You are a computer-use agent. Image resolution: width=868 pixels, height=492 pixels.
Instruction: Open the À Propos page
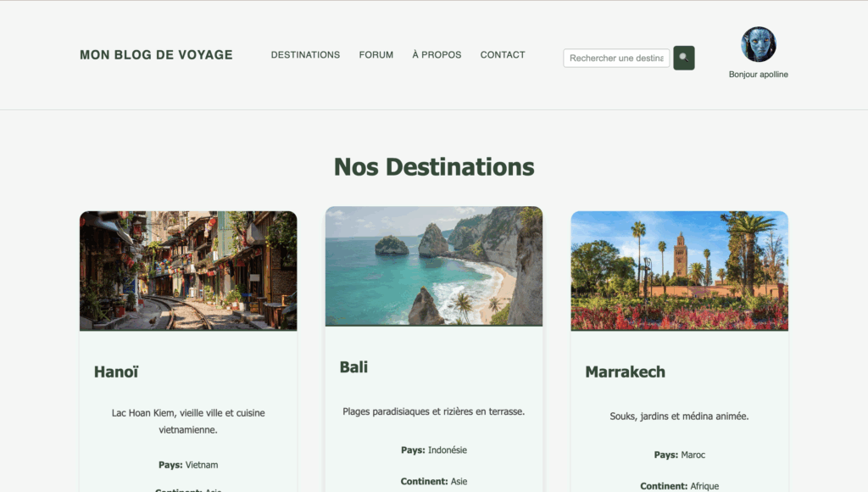(x=437, y=55)
